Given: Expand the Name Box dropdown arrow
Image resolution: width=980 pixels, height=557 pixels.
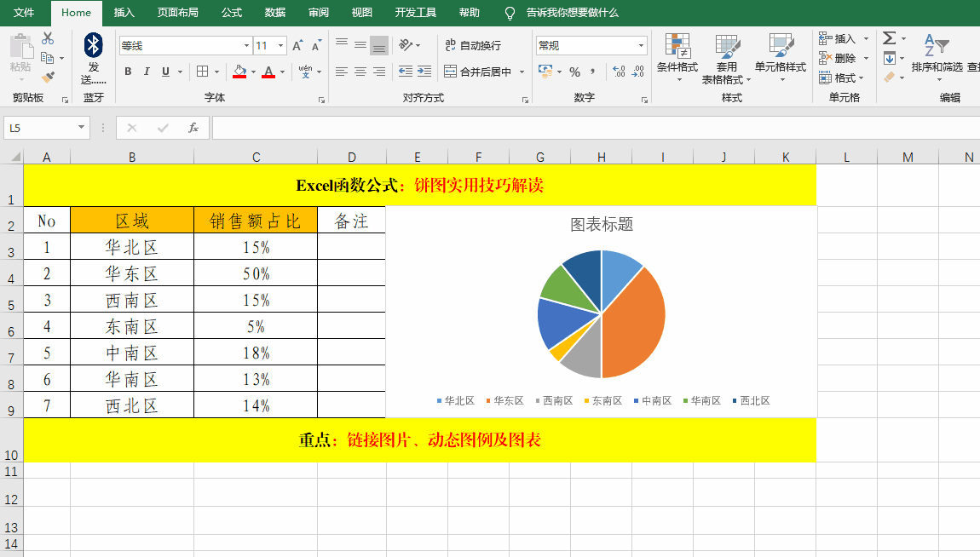Looking at the screenshot, I should coord(82,128).
